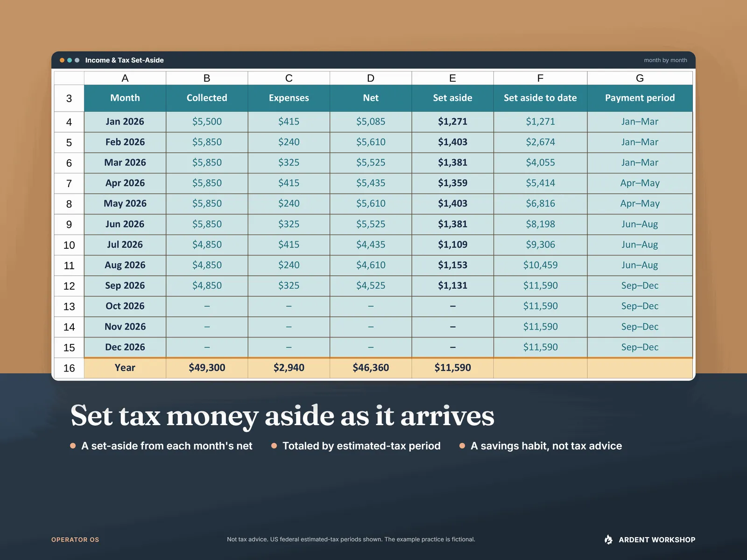Image resolution: width=747 pixels, height=560 pixels.
Task: Select the 'Sep 2026' cell
Action: pos(125,286)
